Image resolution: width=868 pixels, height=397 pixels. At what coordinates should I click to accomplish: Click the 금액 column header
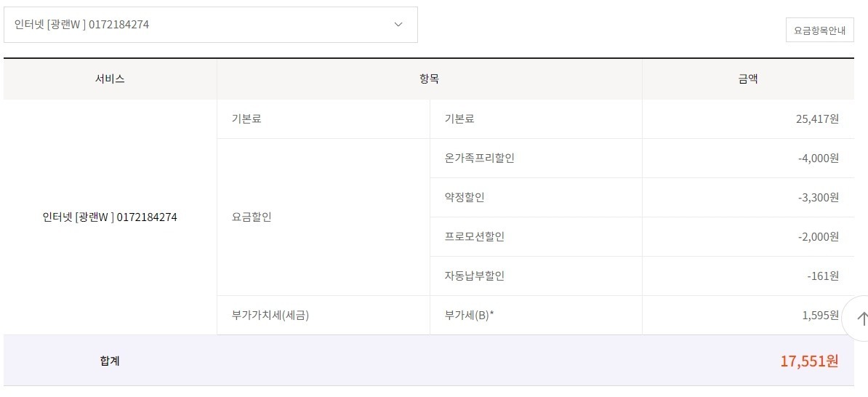[x=747, y=79]
